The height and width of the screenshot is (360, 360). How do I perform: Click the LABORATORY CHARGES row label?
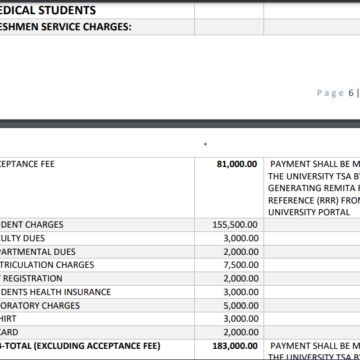tap(40, 305)
